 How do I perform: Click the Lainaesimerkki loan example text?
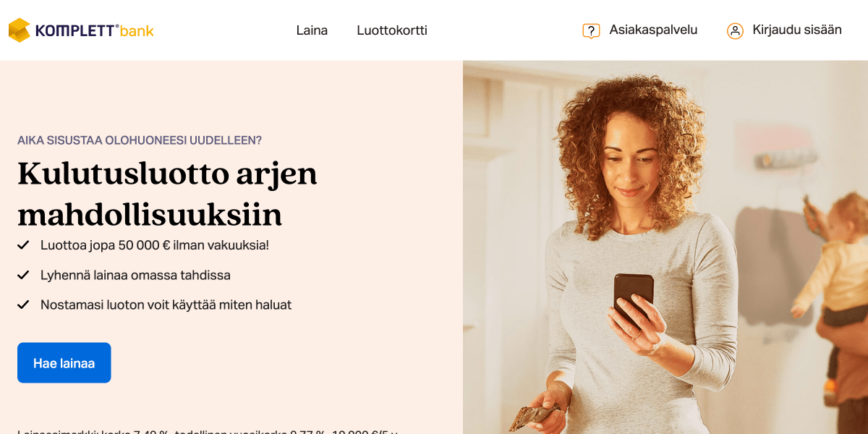[208, 432]
